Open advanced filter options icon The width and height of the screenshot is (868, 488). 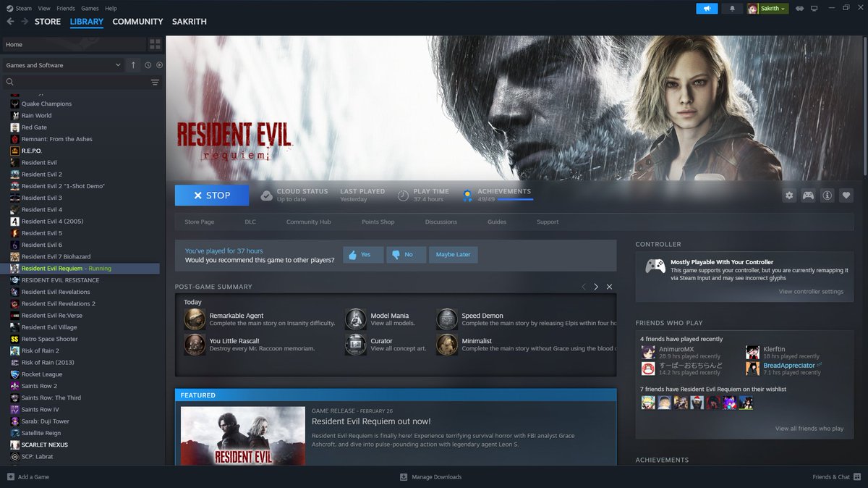(155, 83)
